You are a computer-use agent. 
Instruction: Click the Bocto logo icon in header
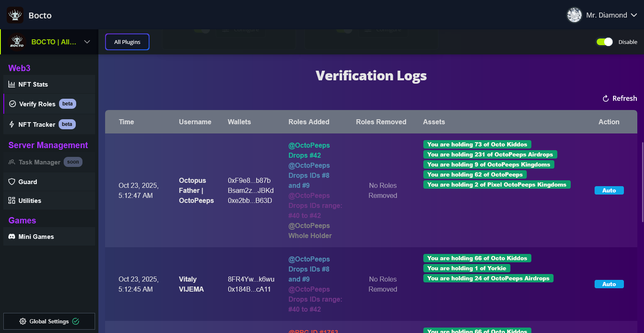click(x=15, y=15)
